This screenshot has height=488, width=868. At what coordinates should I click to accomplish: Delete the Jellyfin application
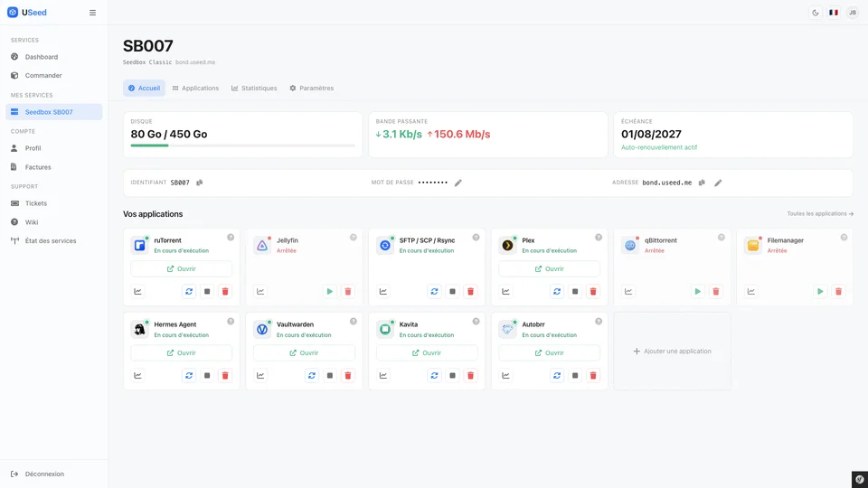point(347,292)
